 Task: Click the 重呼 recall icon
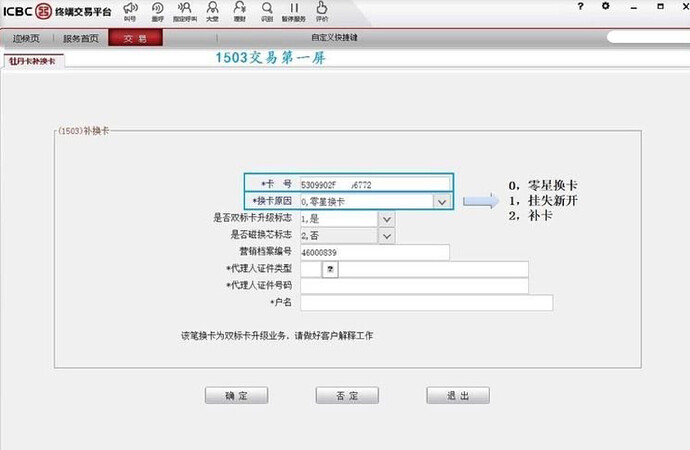click(158, 11)
